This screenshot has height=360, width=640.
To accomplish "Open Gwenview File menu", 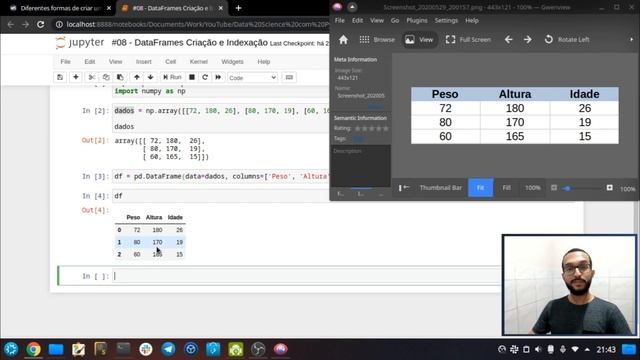I will coord(340,20).
